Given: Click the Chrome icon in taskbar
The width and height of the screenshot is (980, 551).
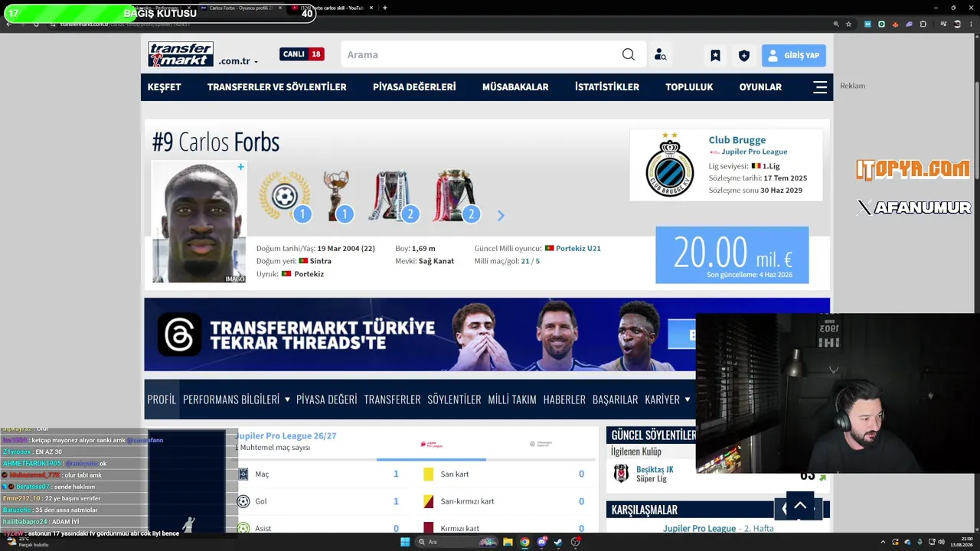Looking at the screenshot, I should coord(524,542).
